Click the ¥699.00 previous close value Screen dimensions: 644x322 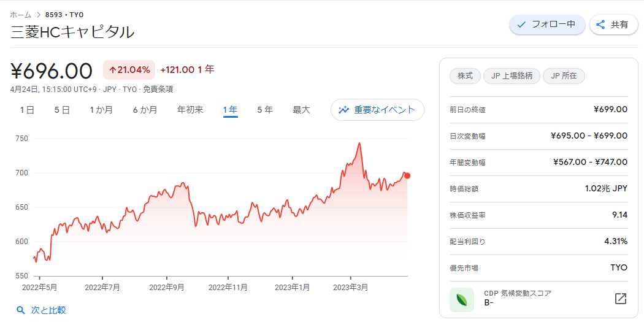pos(610,109)
